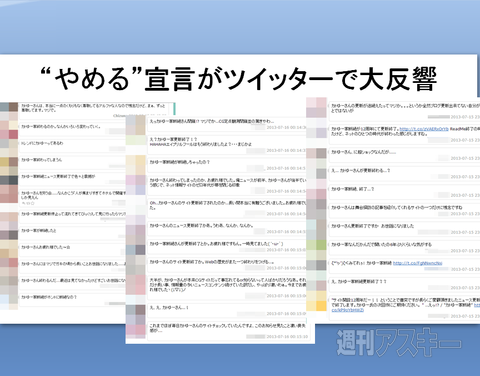Select the tweet かゆーさんお疲れ様でした〜
This screenshot has height=376, width=480.
tap(73, 250)
